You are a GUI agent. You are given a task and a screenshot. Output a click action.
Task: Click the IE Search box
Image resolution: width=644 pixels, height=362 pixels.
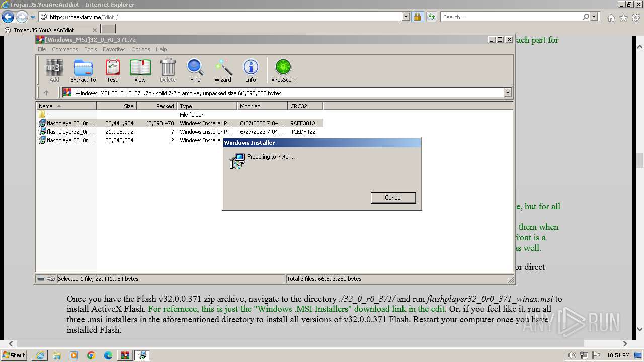pyautogui.click(x=511, y=17)
